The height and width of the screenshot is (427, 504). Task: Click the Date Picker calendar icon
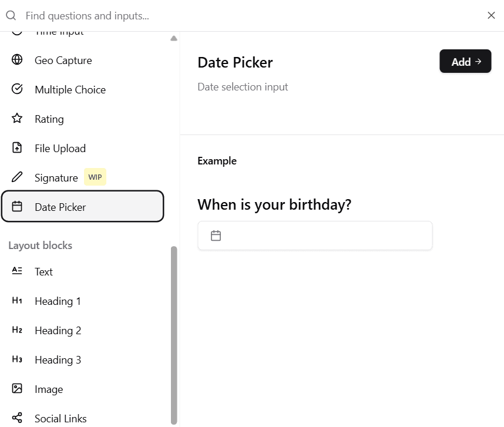tap(16, 206)
